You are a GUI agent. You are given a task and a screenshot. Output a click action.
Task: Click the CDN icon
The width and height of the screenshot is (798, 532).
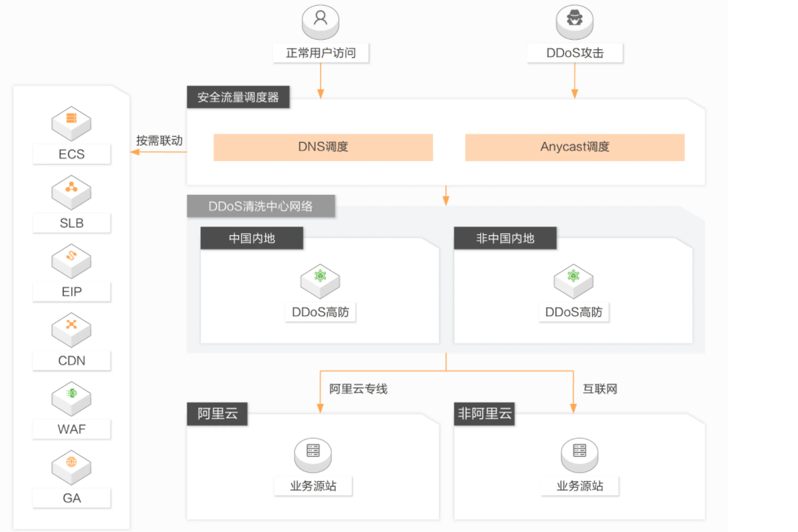pos(71,329)
